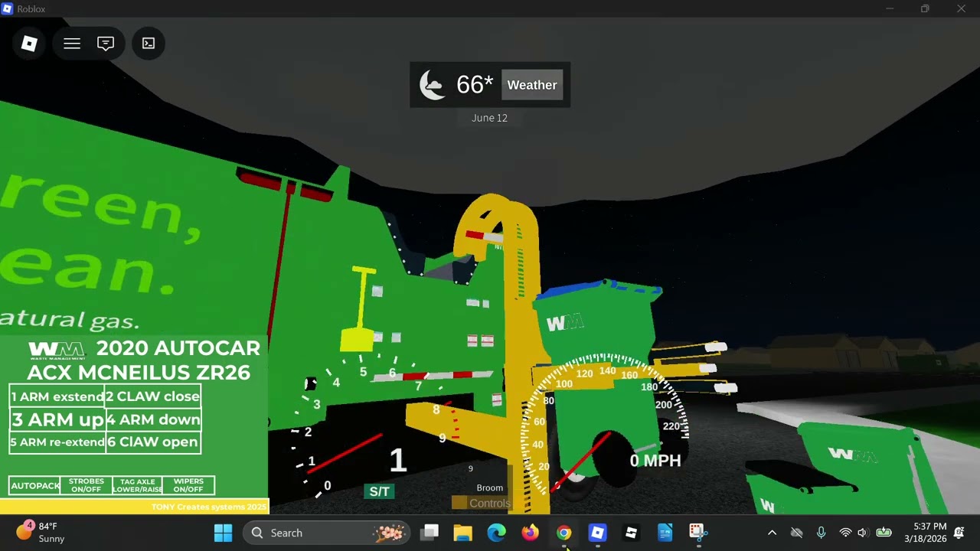Open the 84°F Sunny weather widget
Viewport: 980px width, 551px height.
tap(41, 533)
